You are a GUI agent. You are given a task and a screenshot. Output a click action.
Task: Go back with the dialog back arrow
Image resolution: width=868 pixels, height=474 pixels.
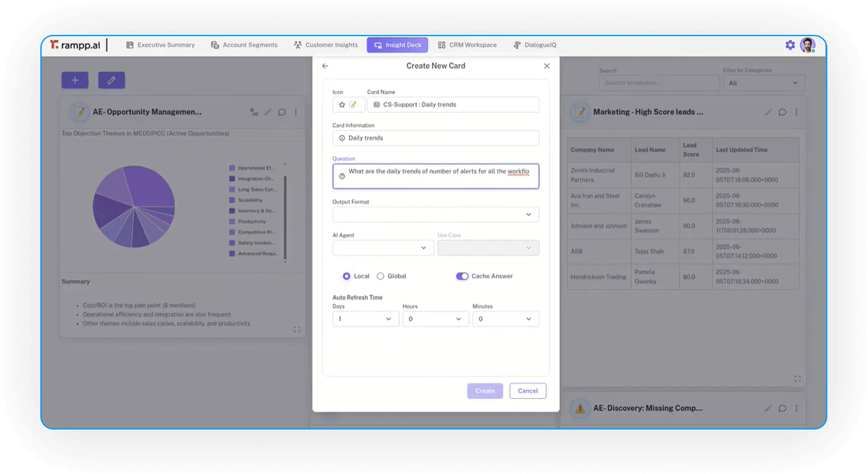[x=325, y=66]
